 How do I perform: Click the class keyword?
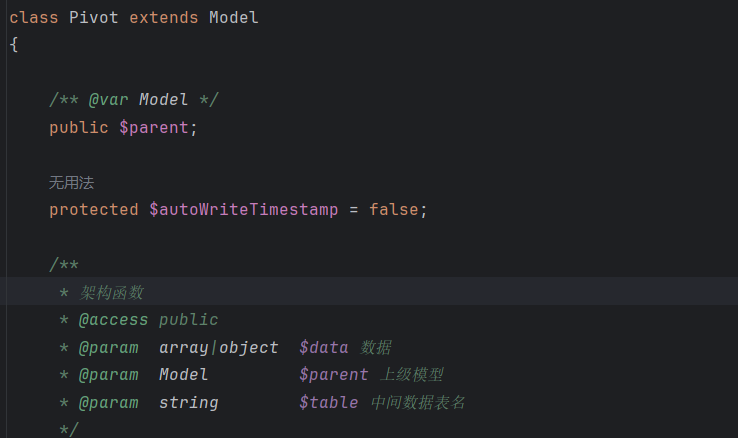tap(33, 18)
